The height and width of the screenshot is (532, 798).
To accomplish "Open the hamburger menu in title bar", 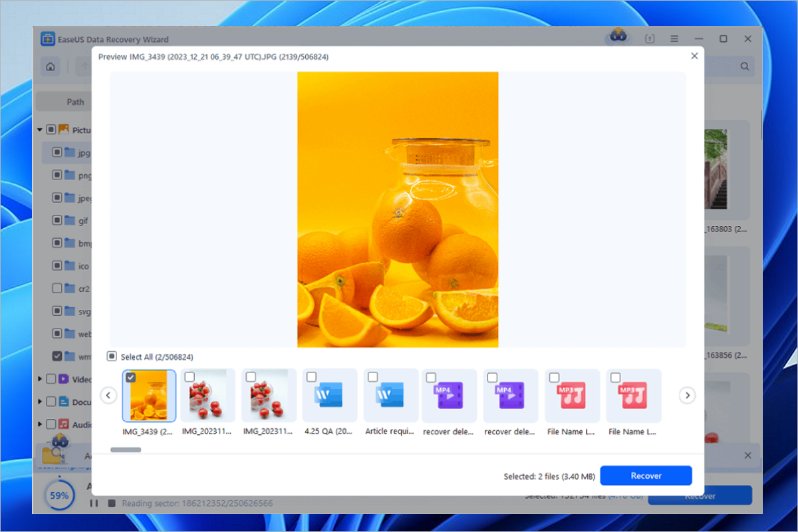I will pyautogui.click(x=674, y=39).
